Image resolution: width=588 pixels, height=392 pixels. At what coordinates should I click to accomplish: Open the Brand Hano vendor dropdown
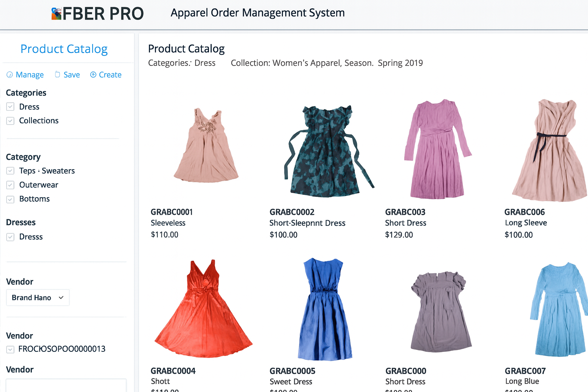tap(38, 297)
